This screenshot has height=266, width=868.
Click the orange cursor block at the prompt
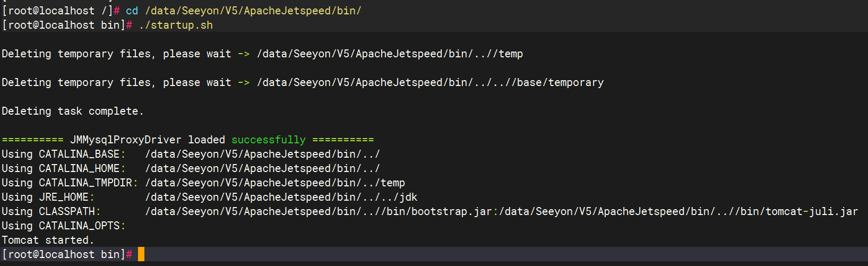point(141,254)
